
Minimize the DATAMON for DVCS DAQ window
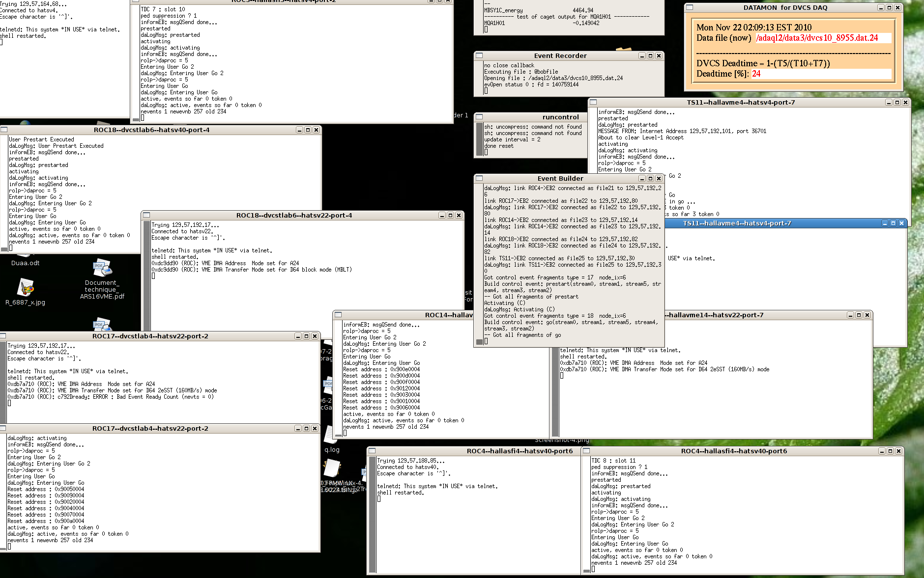pyautogui.click(x=881, y=8)
